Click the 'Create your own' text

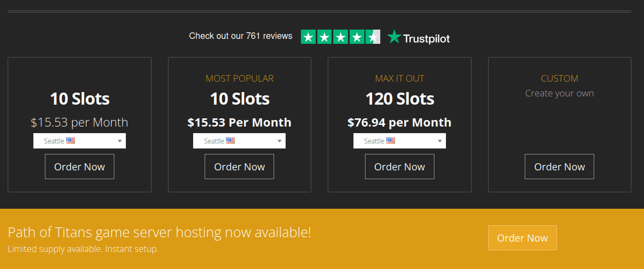559,93
